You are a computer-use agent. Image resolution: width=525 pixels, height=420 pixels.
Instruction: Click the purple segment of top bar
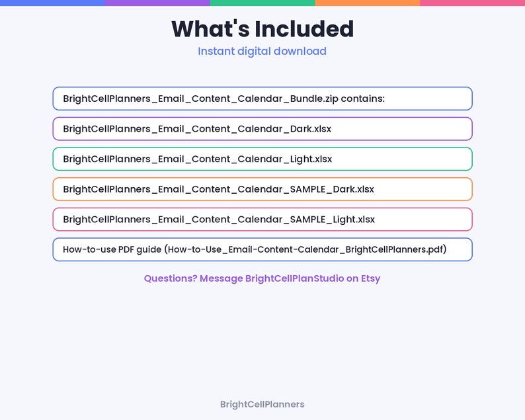click(157, 3)
